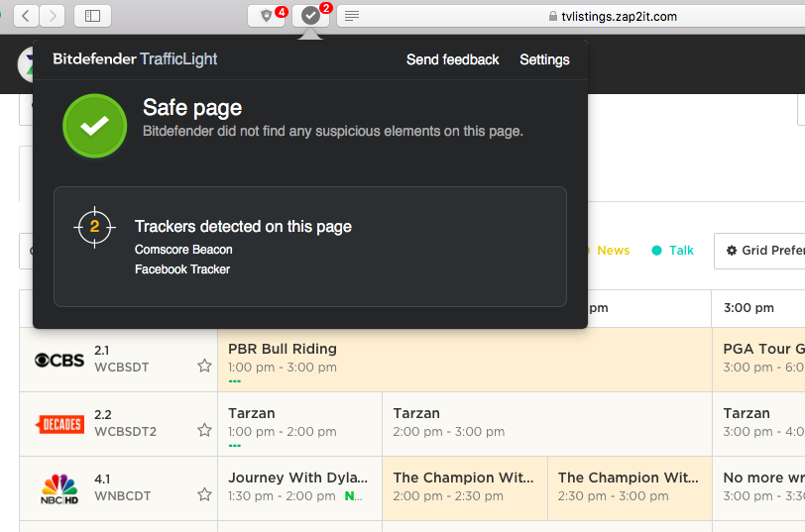Open PBR Bull Riding listing
The width and height of the screenshot is (805, 532).
(465, 360)
